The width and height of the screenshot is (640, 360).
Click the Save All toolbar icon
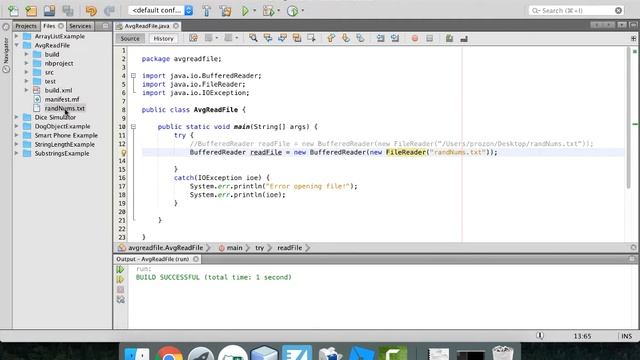tap(68, 11)
